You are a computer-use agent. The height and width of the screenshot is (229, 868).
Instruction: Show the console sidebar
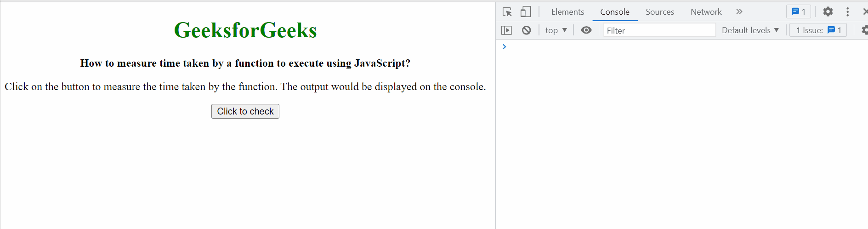pyautogui.click(x=506, y=30)
